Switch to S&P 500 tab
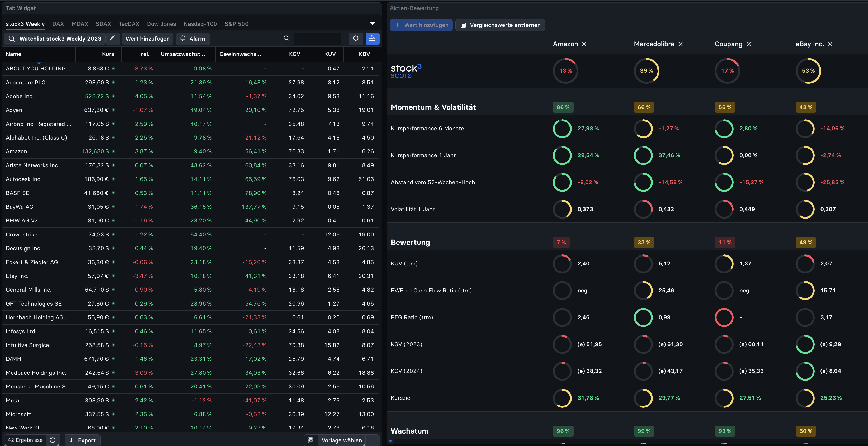The image size is (868, 446). (x=237, y=24)
